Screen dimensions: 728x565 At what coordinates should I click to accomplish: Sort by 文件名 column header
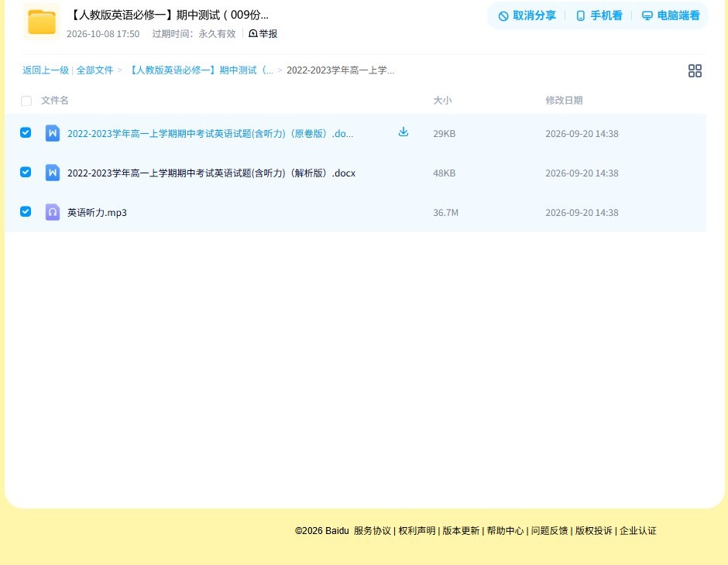(55, 100)
